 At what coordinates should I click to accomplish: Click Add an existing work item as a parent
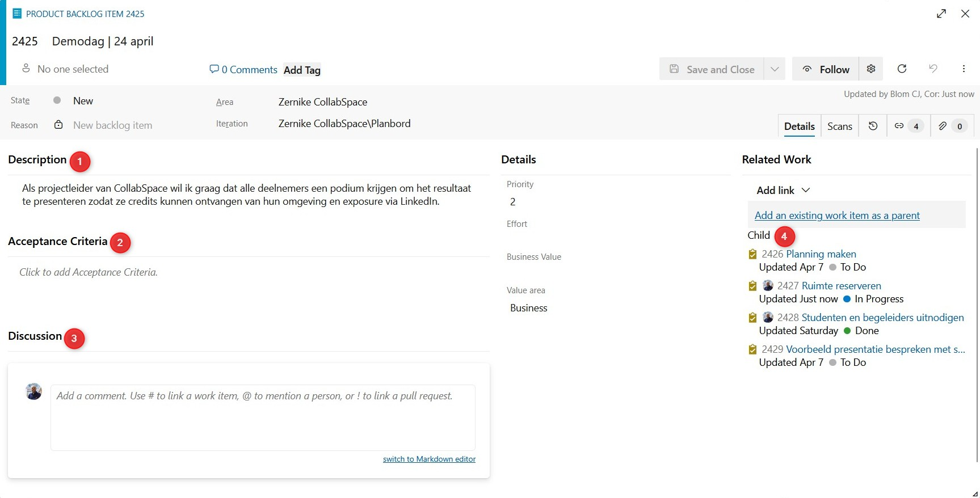click(x=837, y=215)
